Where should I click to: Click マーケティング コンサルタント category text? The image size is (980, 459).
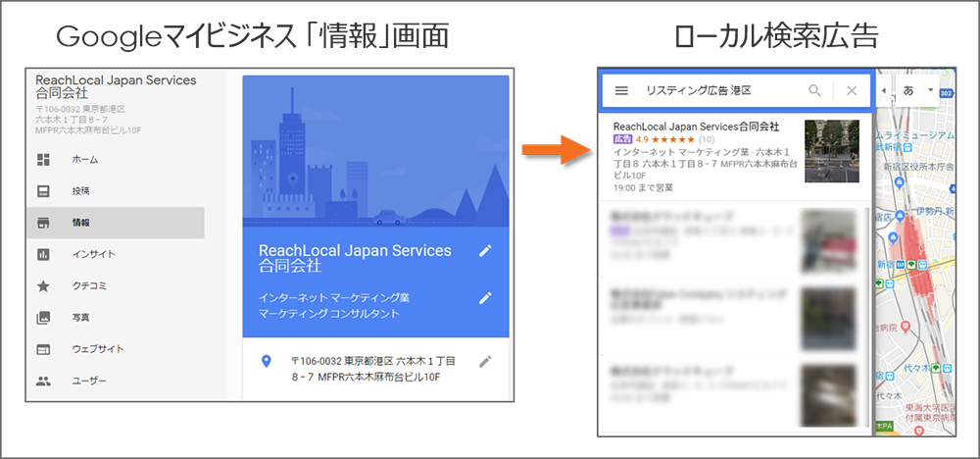328,314
